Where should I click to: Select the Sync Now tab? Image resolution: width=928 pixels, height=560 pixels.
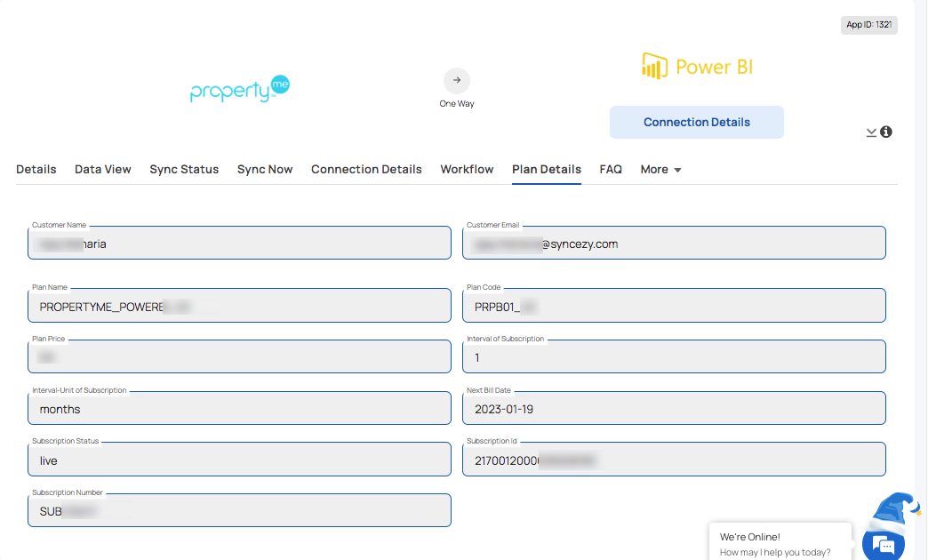[x=265, y=169]
